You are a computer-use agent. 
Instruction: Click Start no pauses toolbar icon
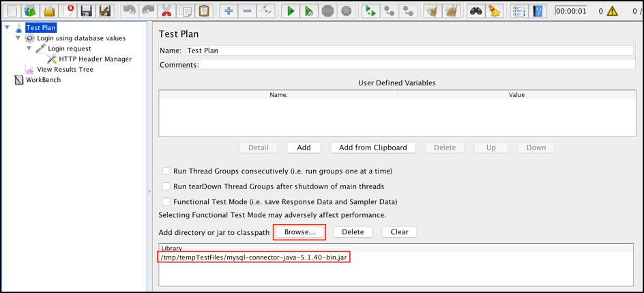pyautogui.click(x=309, y=11)
